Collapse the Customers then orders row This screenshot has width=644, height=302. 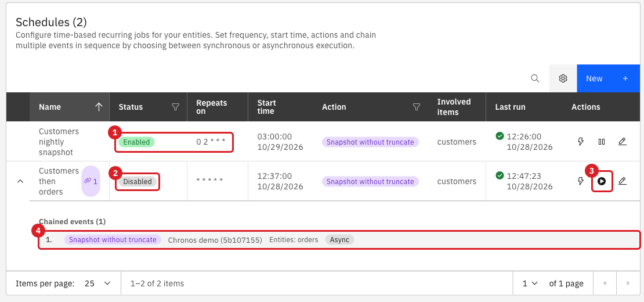click(20, 181)
